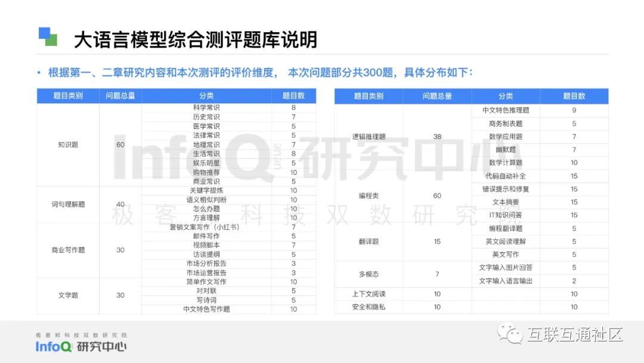Click the WeChat icon near 互联互通社区

510,333
